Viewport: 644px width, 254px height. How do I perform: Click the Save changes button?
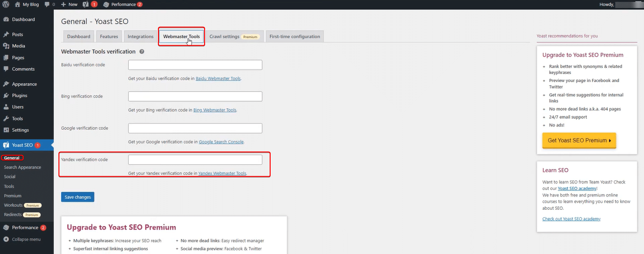click(x=78, y=197)
